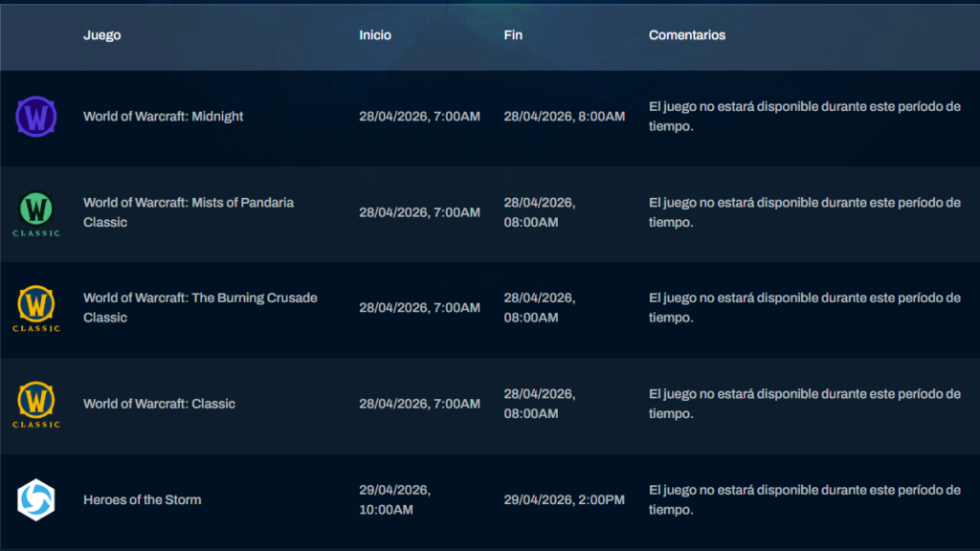Select World of Warcraft: Mists of Pandaria Classic title
980x551 pixels.
click(x=188, y=212)
